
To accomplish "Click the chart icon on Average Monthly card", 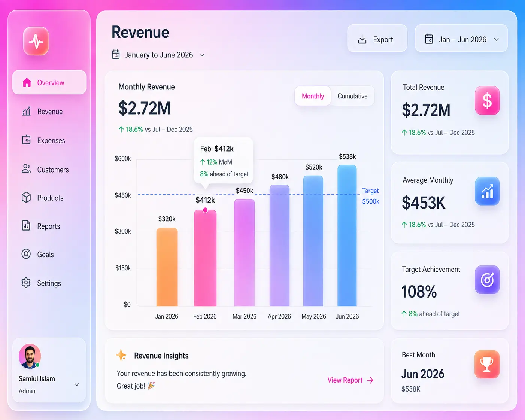I will (487, 191).
